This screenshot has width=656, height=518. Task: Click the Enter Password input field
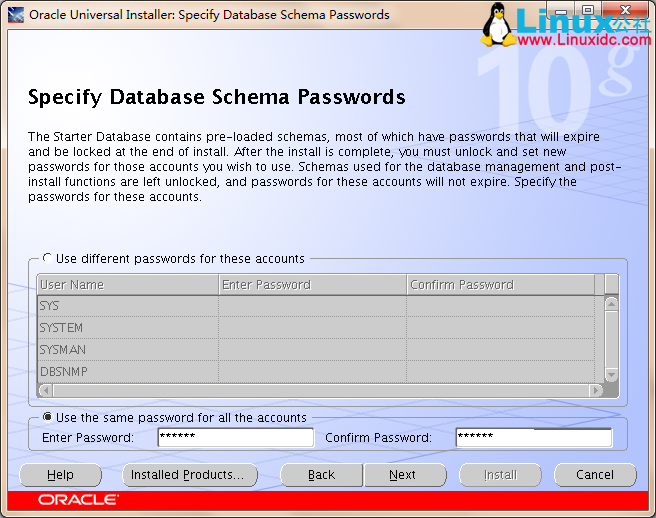[x=235, y=438]
